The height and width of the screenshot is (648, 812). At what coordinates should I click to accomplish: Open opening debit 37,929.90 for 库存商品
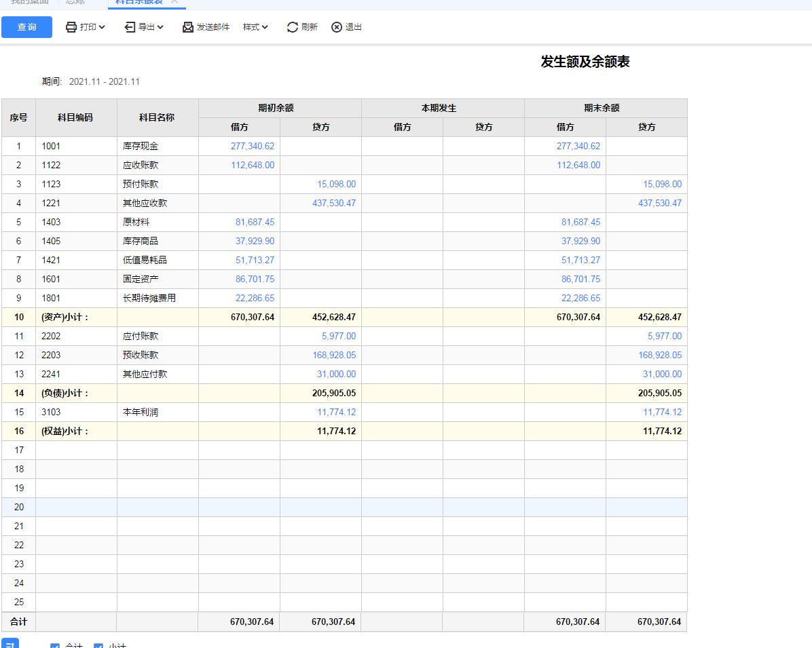pos(255,241)
